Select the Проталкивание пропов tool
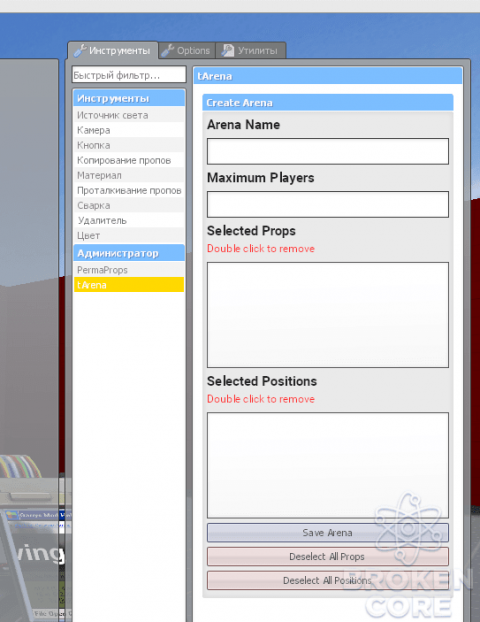480x622 pixels. tap(129, 190)
